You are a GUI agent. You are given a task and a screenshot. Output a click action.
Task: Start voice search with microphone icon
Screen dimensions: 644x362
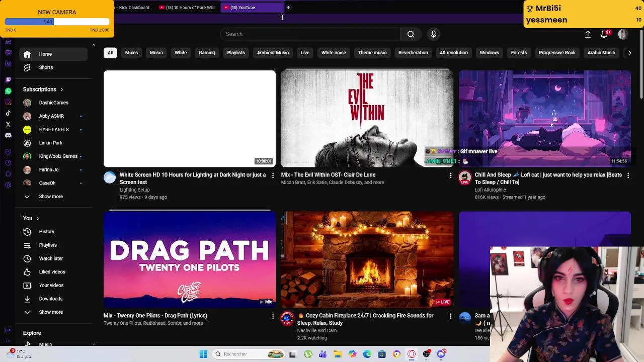(x=434, y=34)
